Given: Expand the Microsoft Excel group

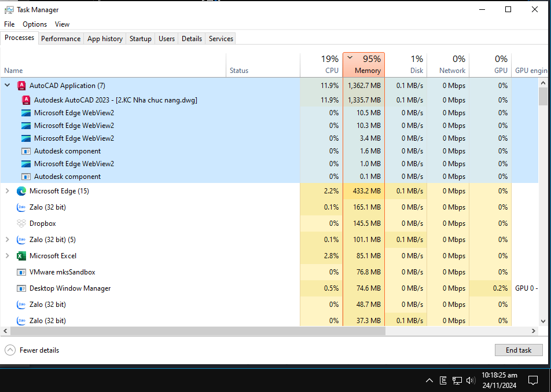Looking at the screenshot, I should pos(8,255).
